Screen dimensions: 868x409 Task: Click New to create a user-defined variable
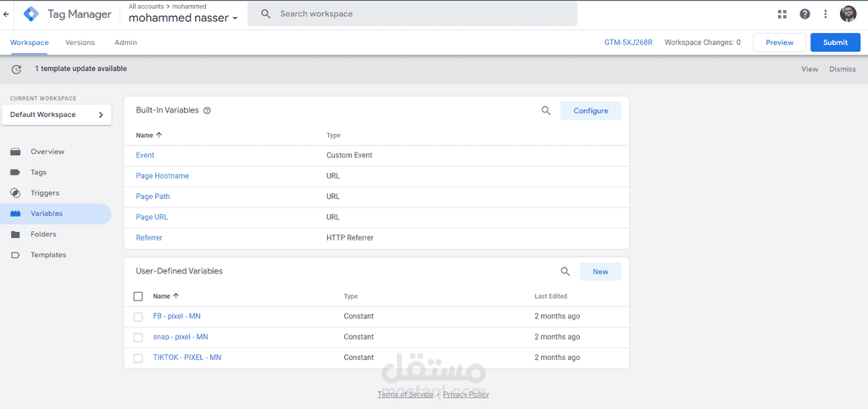tap(600, 271)
